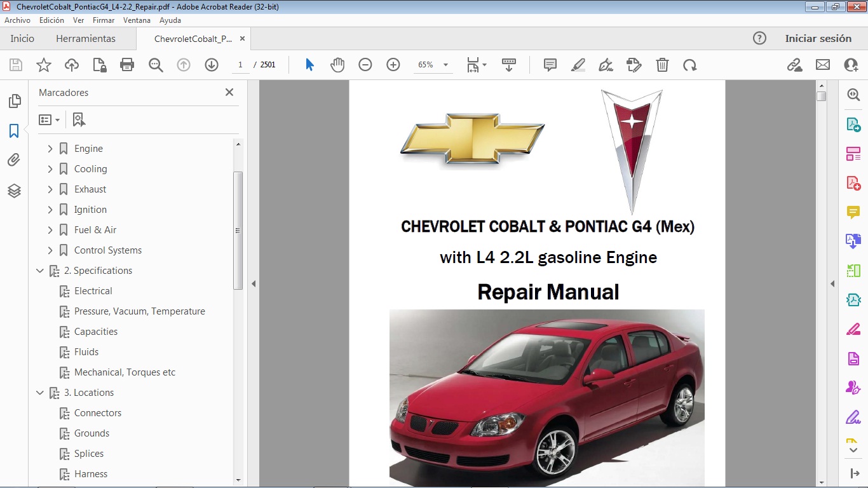Open the layers panel
Image resolution: width=868 pixels, height=488 pixels.
click(14, 190)
